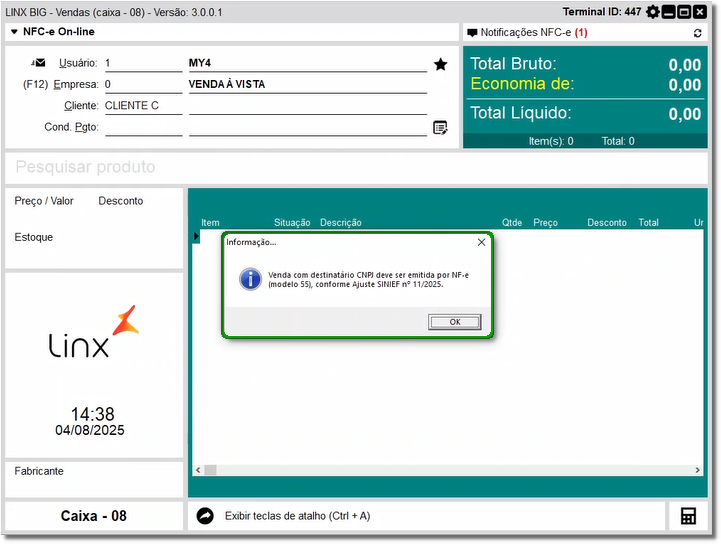Screen dimensions: 721x544
Task: Click the favorite star icon beside MY4
Action: (441, 64)
